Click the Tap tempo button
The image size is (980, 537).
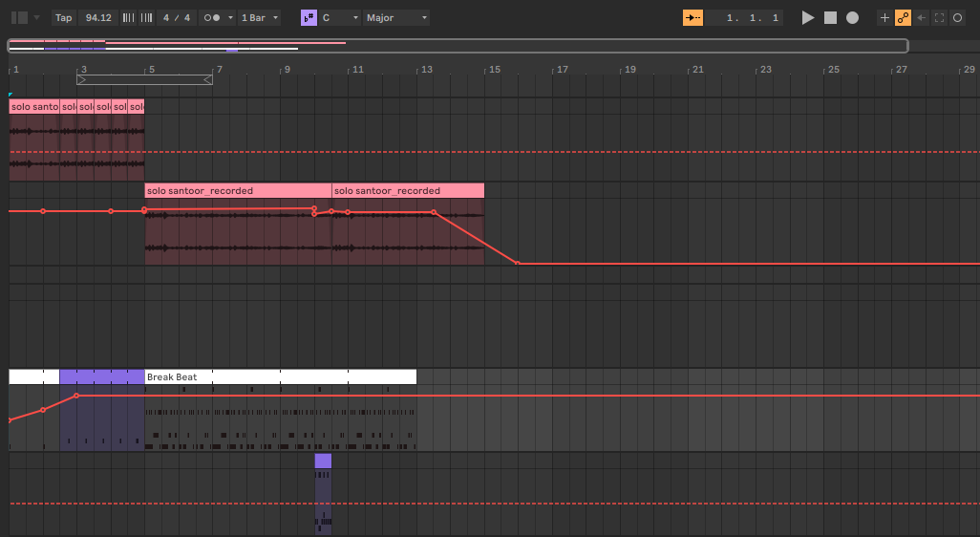click(63, 17)
